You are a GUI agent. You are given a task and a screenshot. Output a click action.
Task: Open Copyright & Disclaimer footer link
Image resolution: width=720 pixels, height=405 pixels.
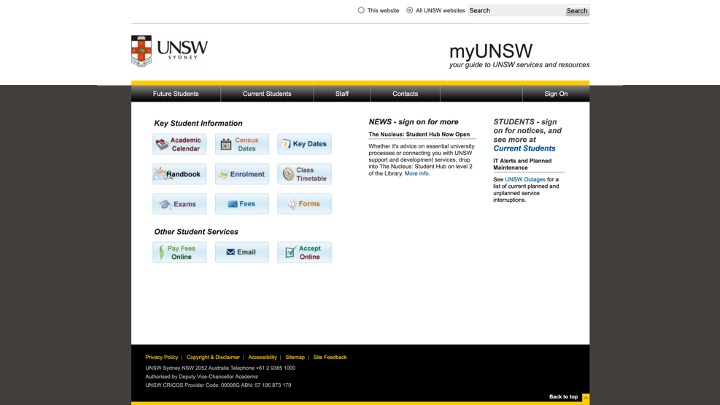[x=213, y=357]
